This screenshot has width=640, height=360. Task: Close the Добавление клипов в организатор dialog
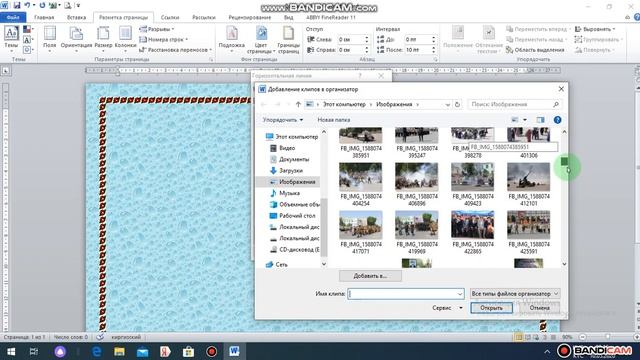pyautogui.click(x=561, y=89)
